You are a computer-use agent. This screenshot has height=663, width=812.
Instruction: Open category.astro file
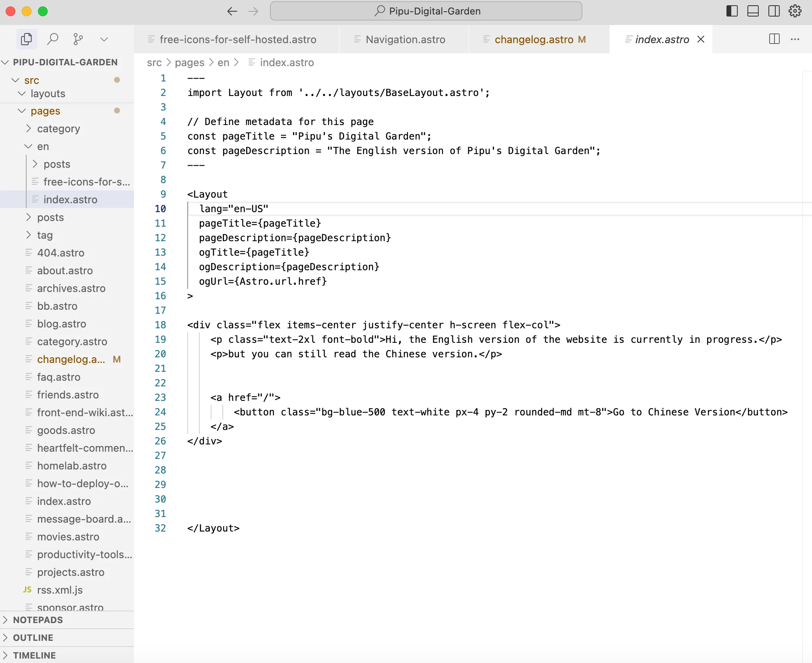coord(67,342)
